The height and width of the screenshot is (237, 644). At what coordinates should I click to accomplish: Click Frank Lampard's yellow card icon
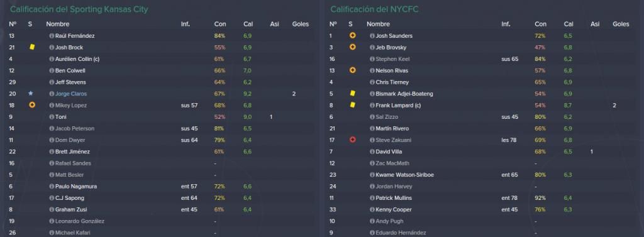pyautogui.click(x=352, y=105)
